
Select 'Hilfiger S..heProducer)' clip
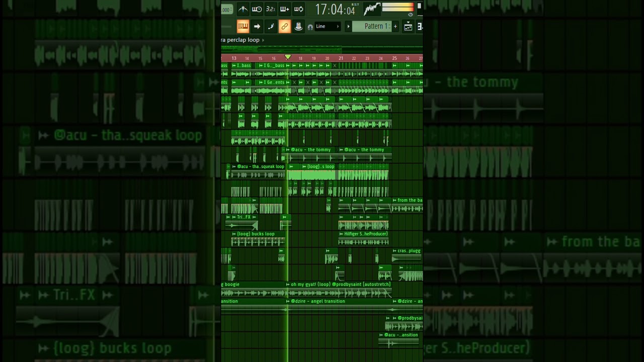pyautogui.click(x=363, y=239)
